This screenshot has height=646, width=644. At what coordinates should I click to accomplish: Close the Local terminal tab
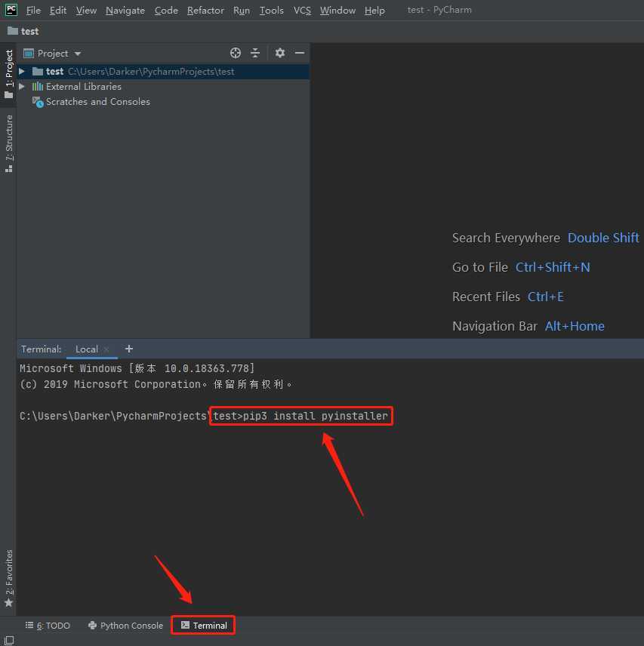(106, 349)
